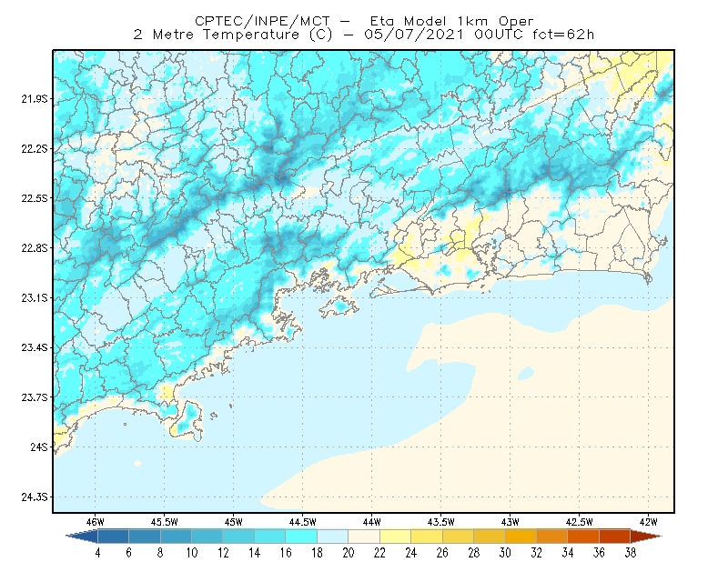The image size is (728, 562).
Task: Click the legend value '22'
Action: click(379, 553)
